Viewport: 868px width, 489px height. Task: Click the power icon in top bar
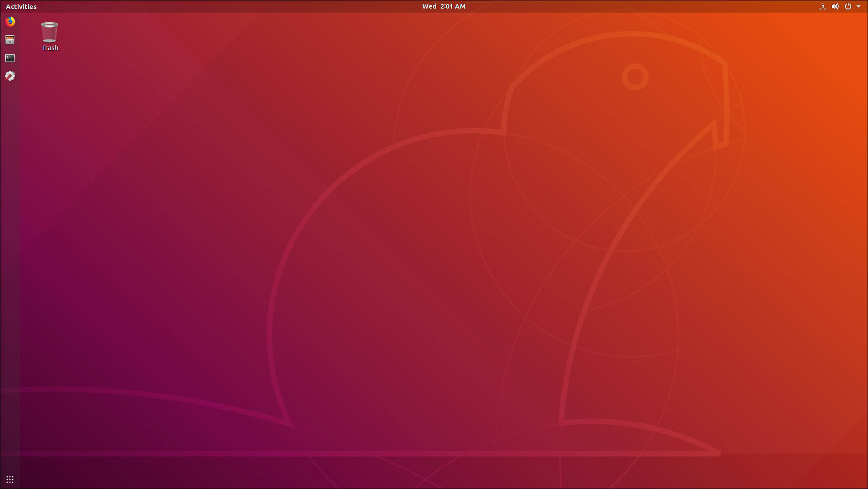[x=848, y=6]
